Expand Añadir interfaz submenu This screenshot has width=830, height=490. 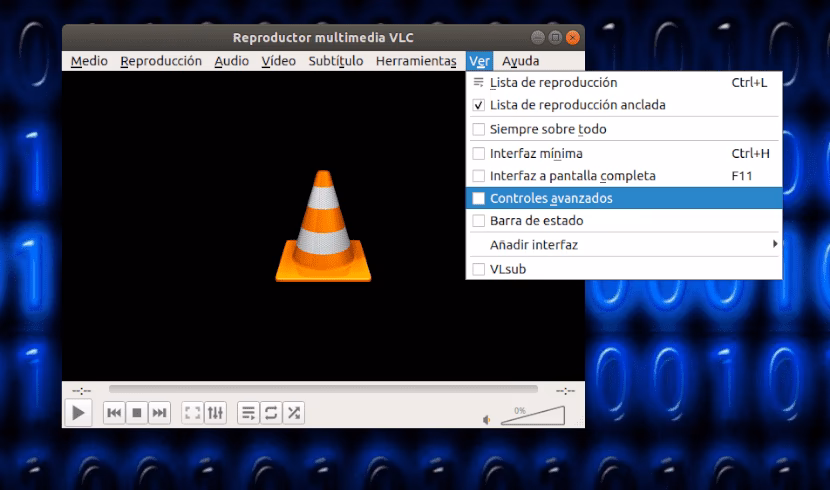[624, 244]
